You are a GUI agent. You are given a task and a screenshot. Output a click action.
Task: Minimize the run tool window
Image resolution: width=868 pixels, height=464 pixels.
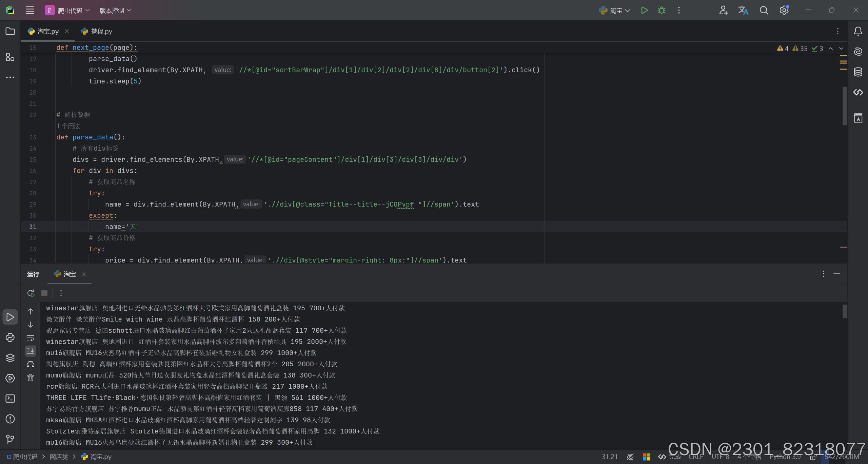click(x=837, y=274)
